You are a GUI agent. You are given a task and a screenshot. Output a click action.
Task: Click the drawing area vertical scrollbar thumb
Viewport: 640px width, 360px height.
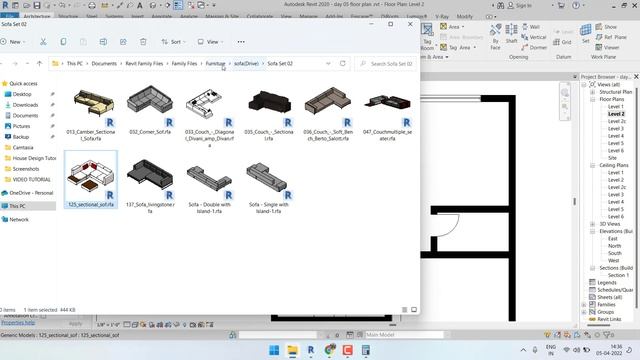click(575, 202)
